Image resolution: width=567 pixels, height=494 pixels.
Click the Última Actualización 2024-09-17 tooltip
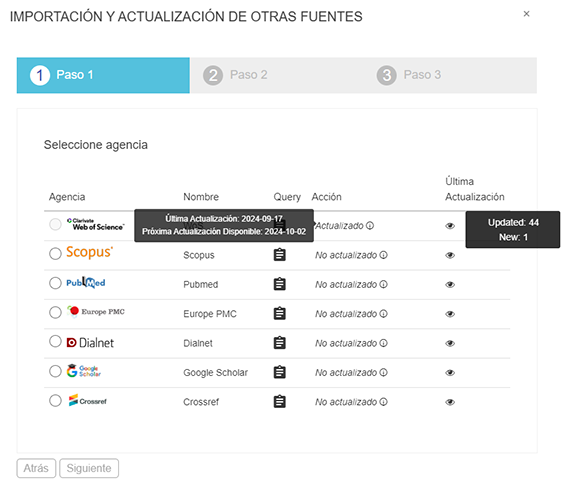point(224,225)
